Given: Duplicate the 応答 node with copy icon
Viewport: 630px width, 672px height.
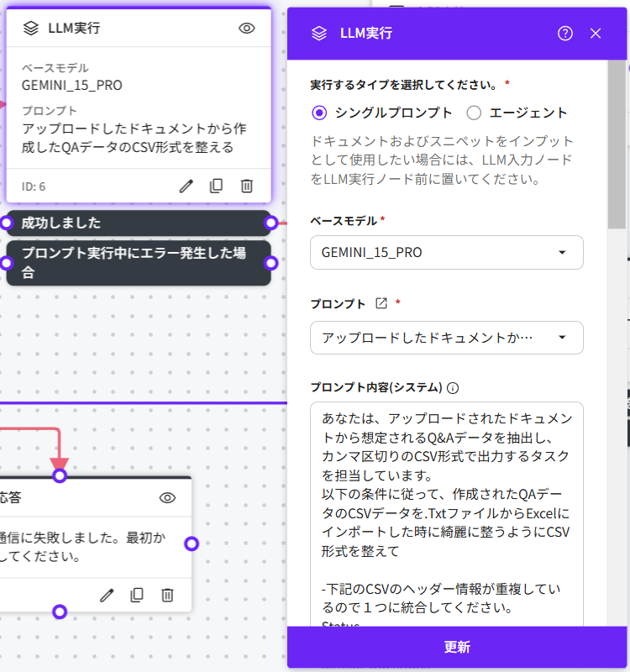Looking at the screenshot, I should pos(137,595).
